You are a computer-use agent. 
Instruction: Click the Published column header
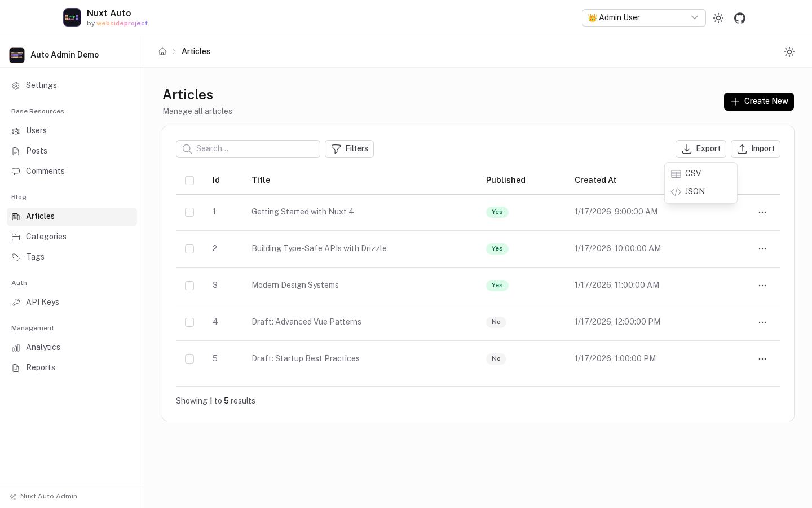(506, 180)
